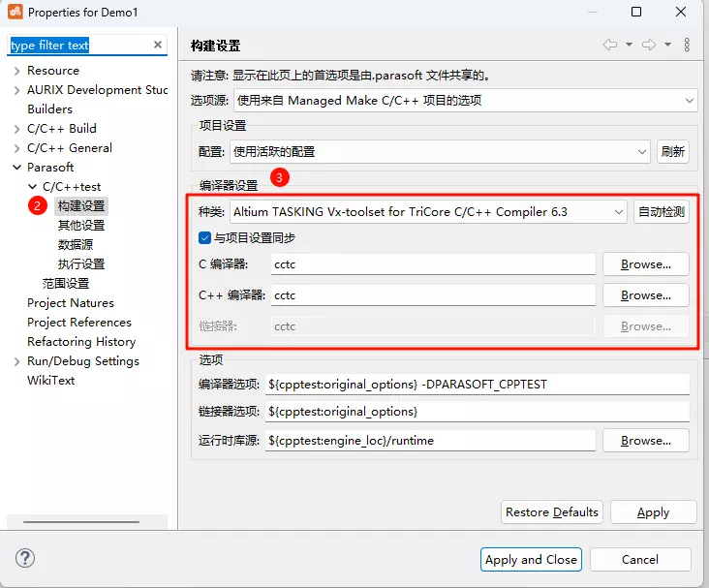Click the 编译器选项 input field

478,384
